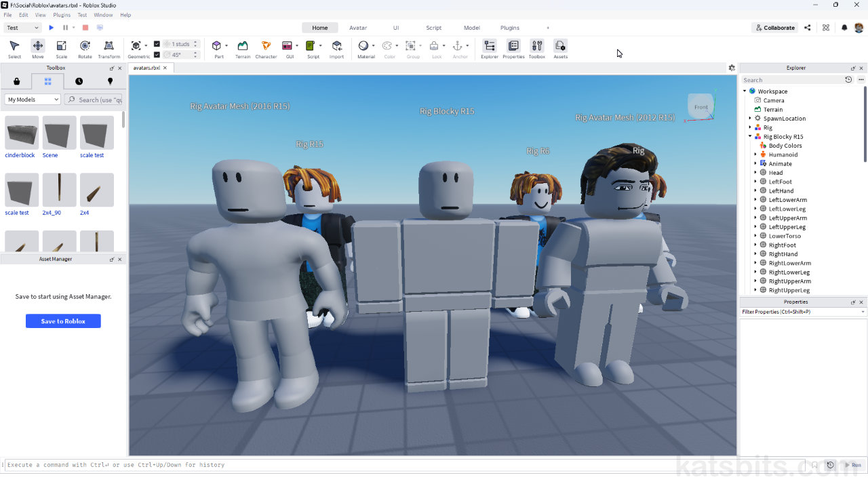Open Explorer filter history clock icon
868x488 pixels.
(848, 80)
